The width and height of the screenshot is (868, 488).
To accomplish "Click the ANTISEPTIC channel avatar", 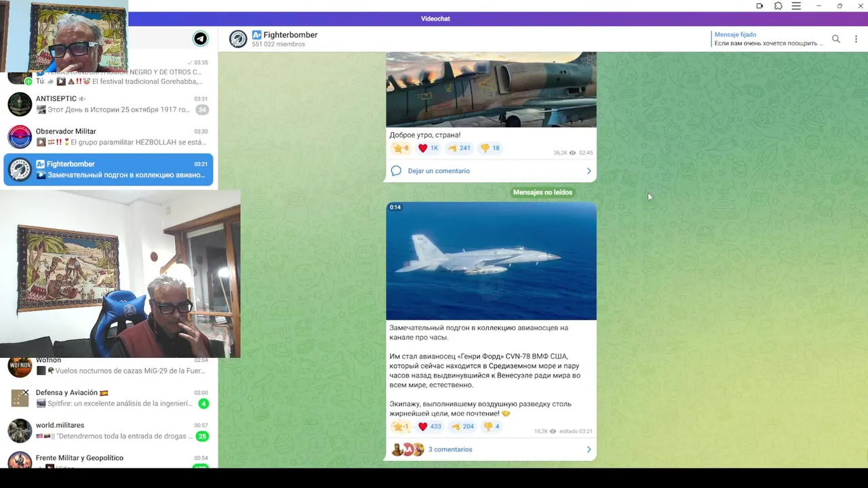I will point(20,104).
